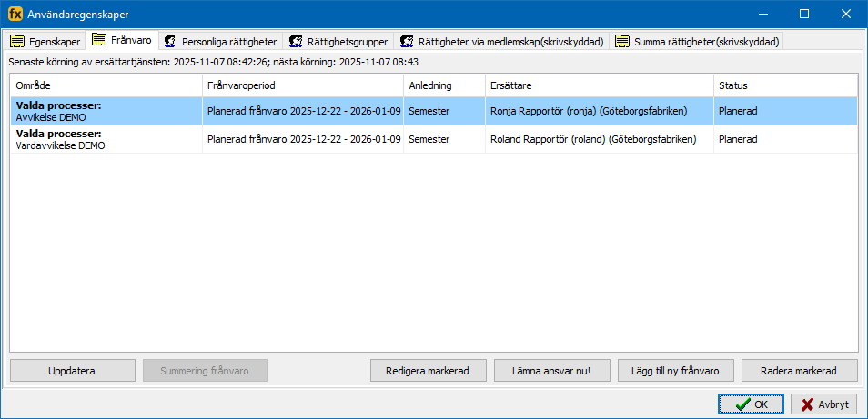868x419 pixels.
Task: Click the Summa rättigheter tab's notepad icon
Action: pos(622,42)
